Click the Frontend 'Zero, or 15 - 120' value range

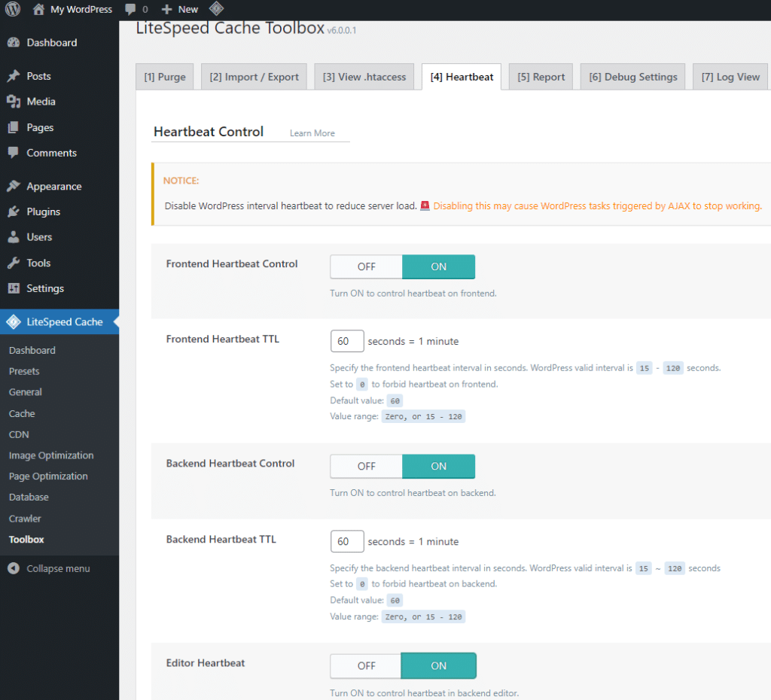coord(423,416)
